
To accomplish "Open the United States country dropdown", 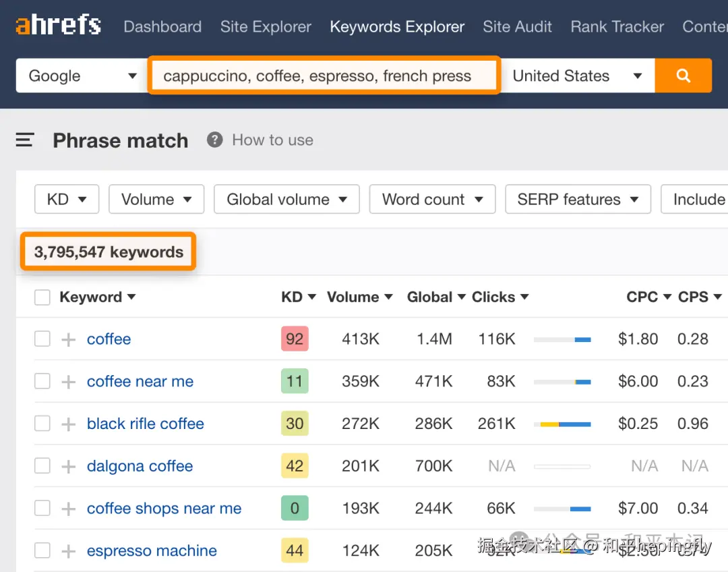I will coord(578,76).
